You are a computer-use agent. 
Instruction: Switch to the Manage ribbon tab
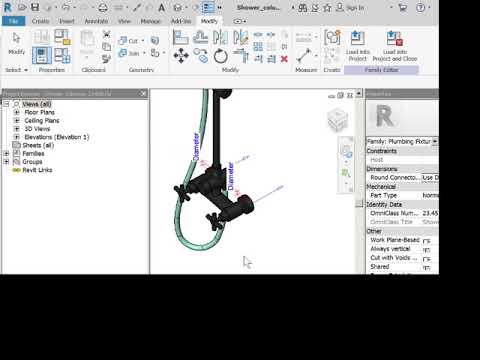point(150,21)
